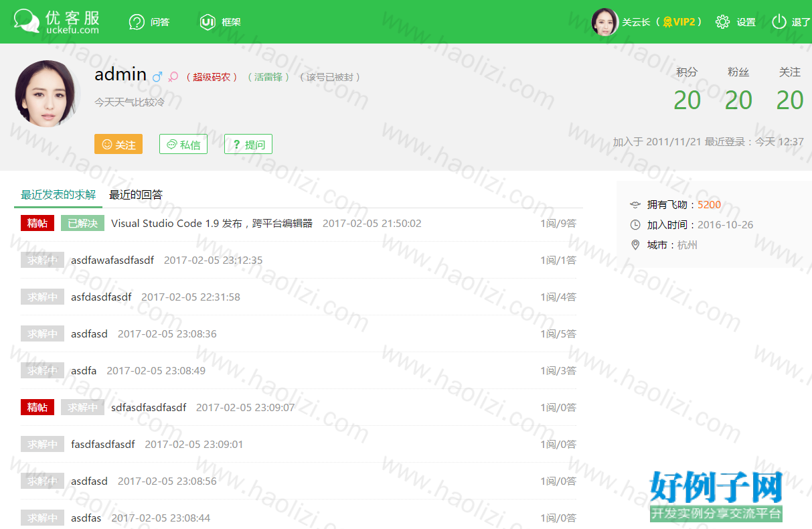Click the 1阅/4答 stats text

tap(558, 297)
